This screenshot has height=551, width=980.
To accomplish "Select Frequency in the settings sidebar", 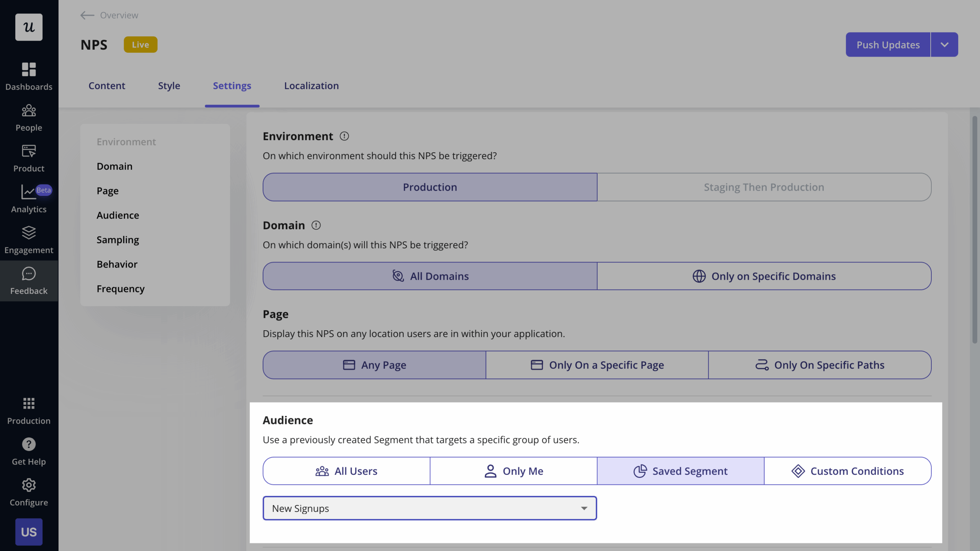I will 121,289.
